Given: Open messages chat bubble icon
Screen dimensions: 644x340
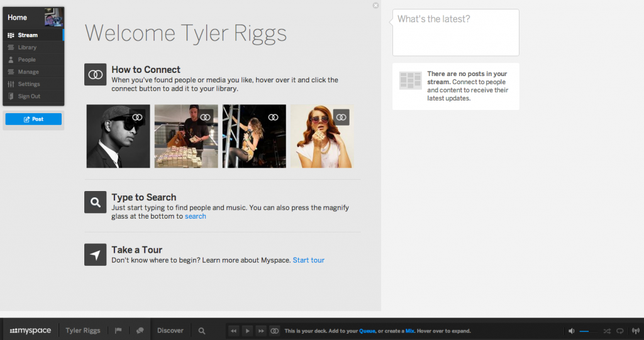Looking at the screenshot, I should (x=140, y=331).
